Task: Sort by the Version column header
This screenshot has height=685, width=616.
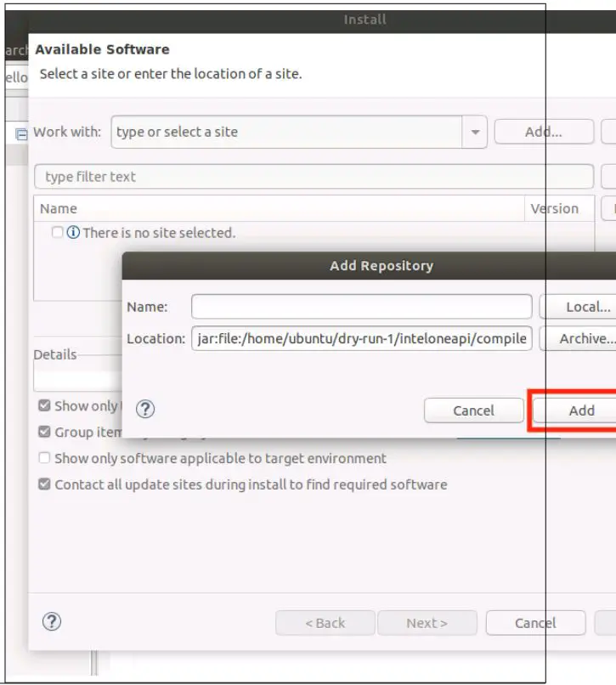Action: (x=557, y=208)
